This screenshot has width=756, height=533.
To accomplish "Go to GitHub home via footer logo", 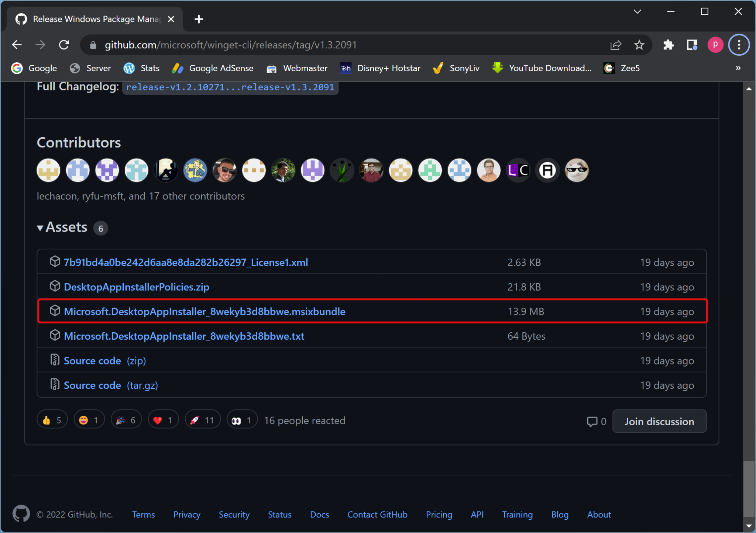I will pyautogui.click(x=21, y=514).
